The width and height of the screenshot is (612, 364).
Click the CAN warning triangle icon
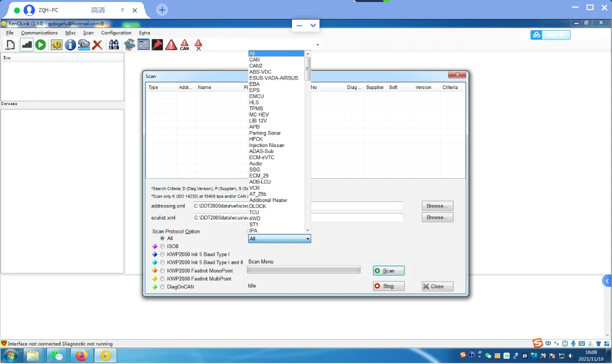184,45
